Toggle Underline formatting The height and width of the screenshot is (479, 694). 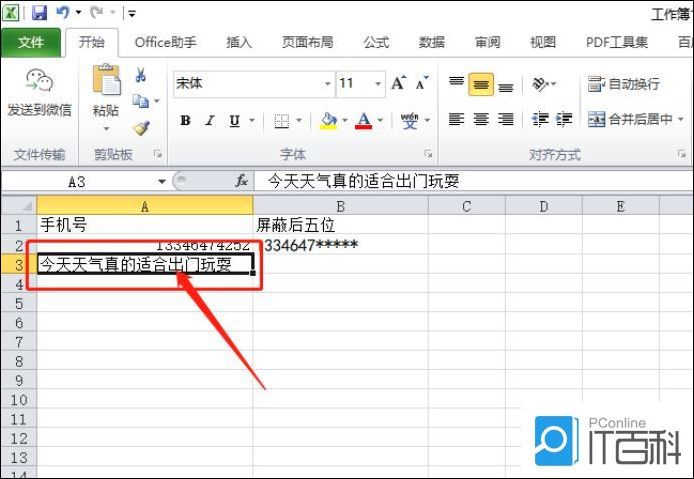(235, 120)
